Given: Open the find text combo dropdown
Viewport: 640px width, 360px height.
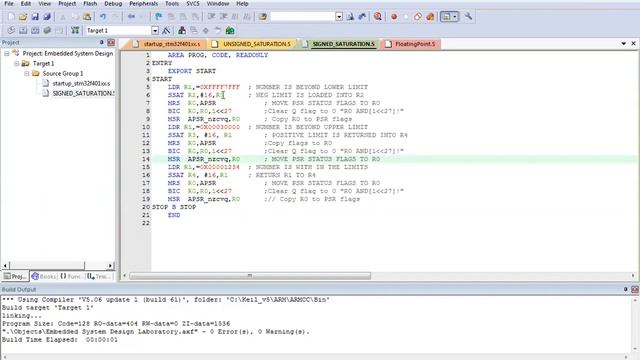Looking at the screenshot, I should coord(339,17).
